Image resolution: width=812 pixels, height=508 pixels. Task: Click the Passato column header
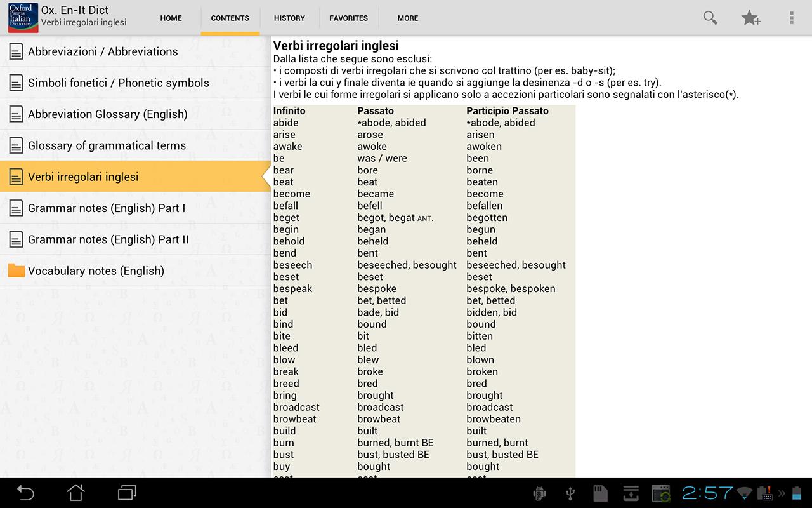[x=376, y=110]
